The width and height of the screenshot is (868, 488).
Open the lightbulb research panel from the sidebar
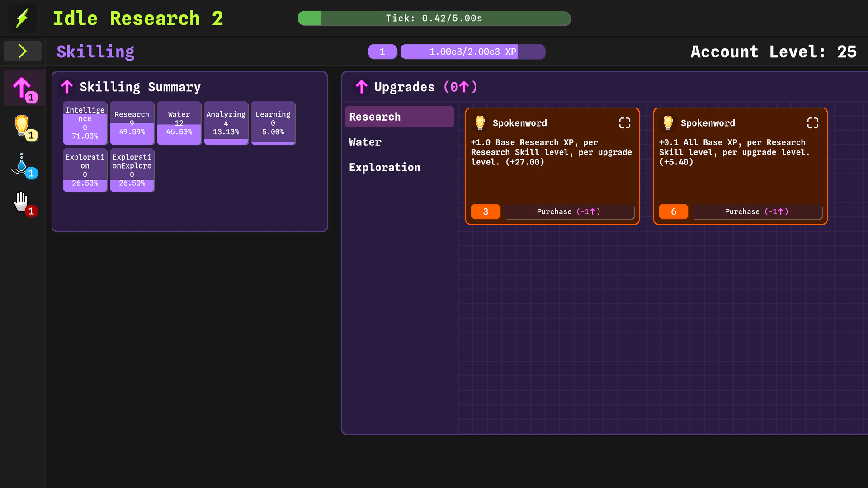coord(22,127)
